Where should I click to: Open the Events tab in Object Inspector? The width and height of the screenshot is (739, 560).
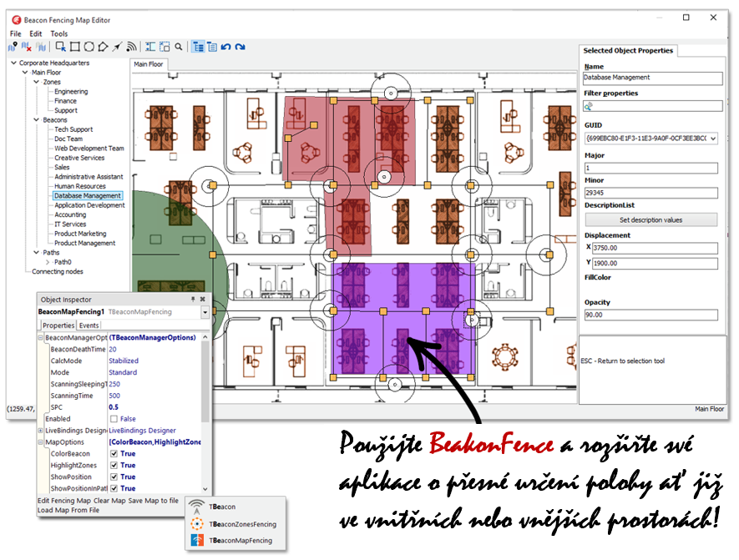click(89, 325)
